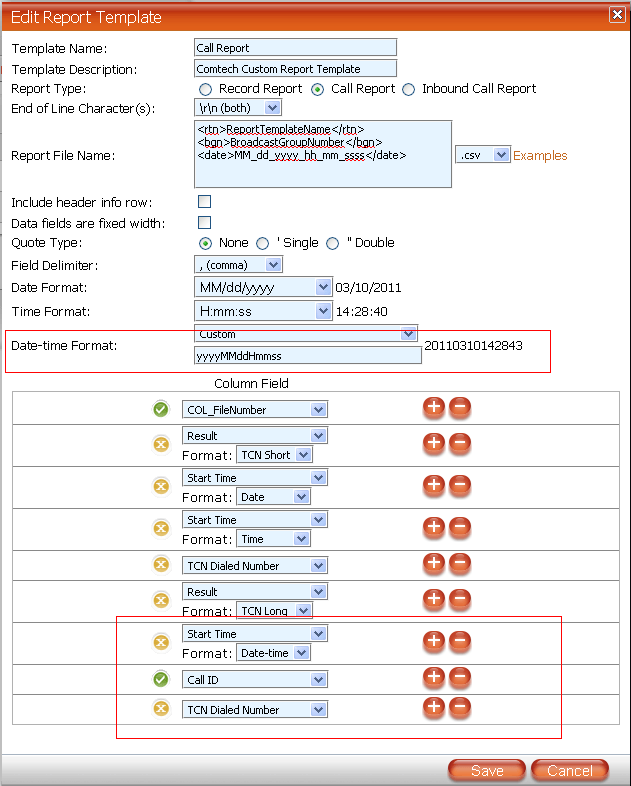Click the Column Field header text
631x786 pixels.
coord(251,383)
